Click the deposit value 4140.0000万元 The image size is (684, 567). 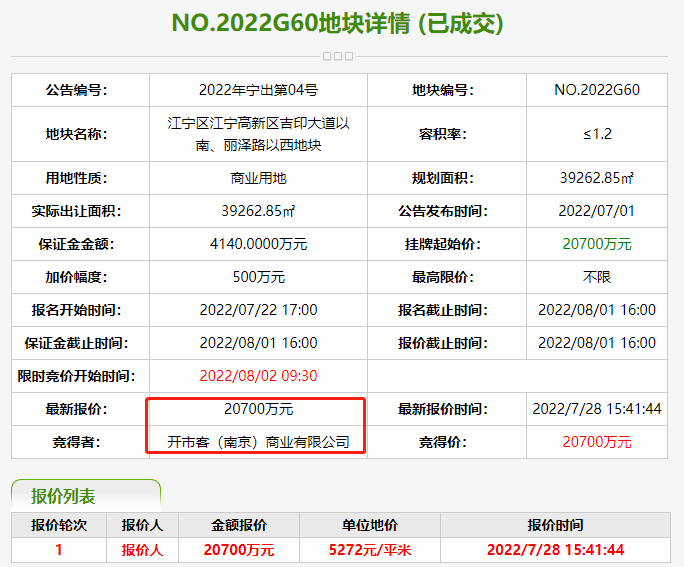pyautogui.click(x=258, y=244)
